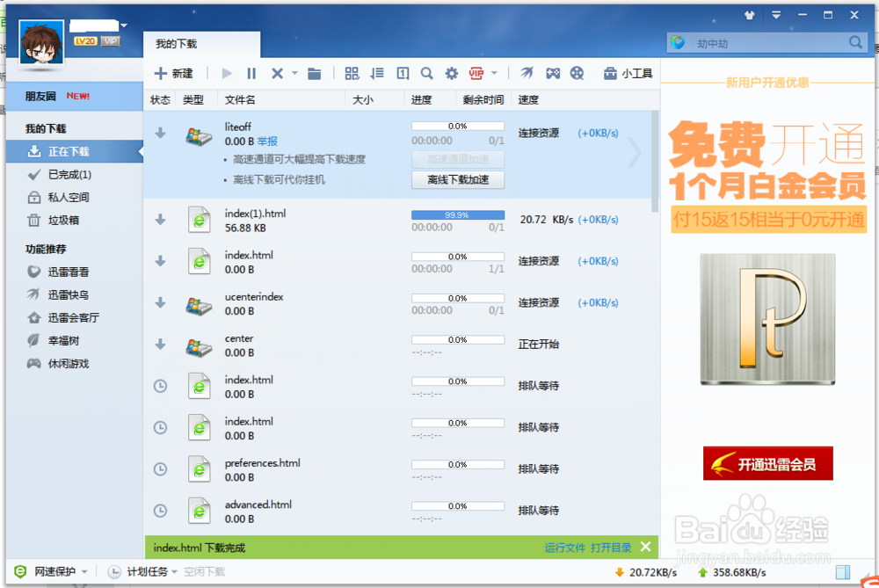Click the 空闲下载 status bar option

click(205, 572)
